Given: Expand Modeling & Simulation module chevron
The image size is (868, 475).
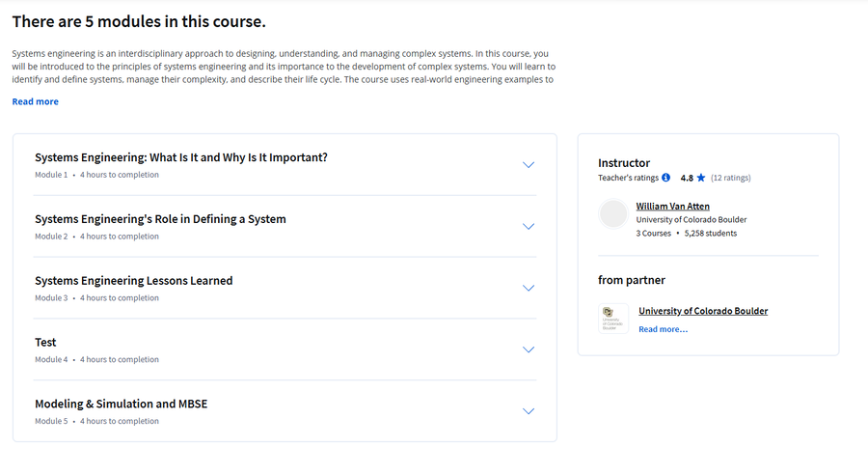Looking at the screenshot, I should pos(529,410).
